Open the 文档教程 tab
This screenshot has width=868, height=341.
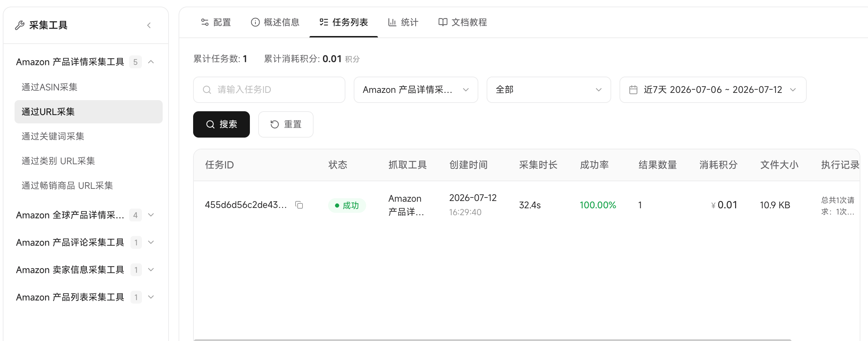click(x=463, y=23)
